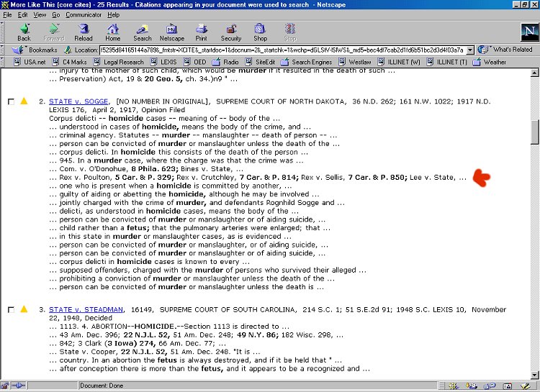Screen dimensions: 540x392
Task: Open the Edit menu
Action: pyautogui.click(x=23, y=15)
